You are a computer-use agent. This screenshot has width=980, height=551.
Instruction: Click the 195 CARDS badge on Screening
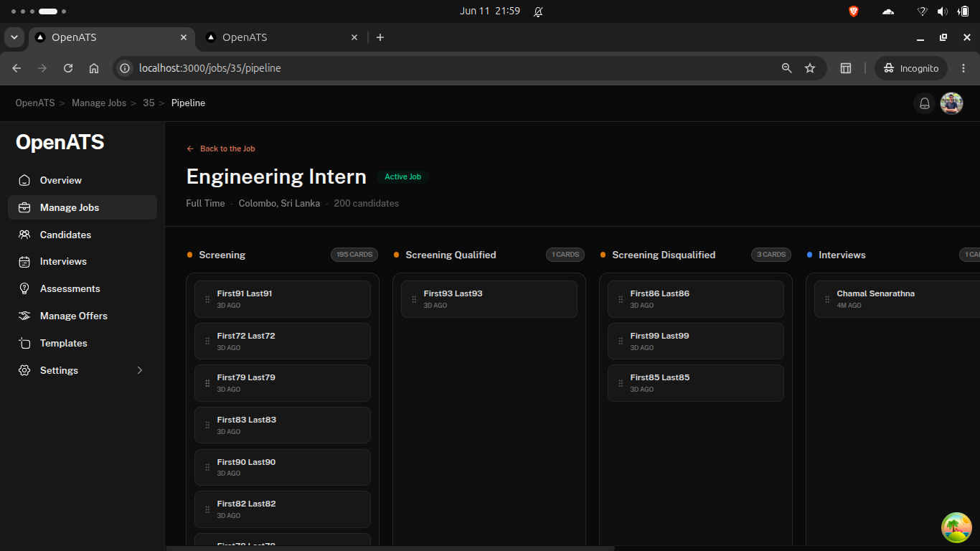(x=354, y=255)
